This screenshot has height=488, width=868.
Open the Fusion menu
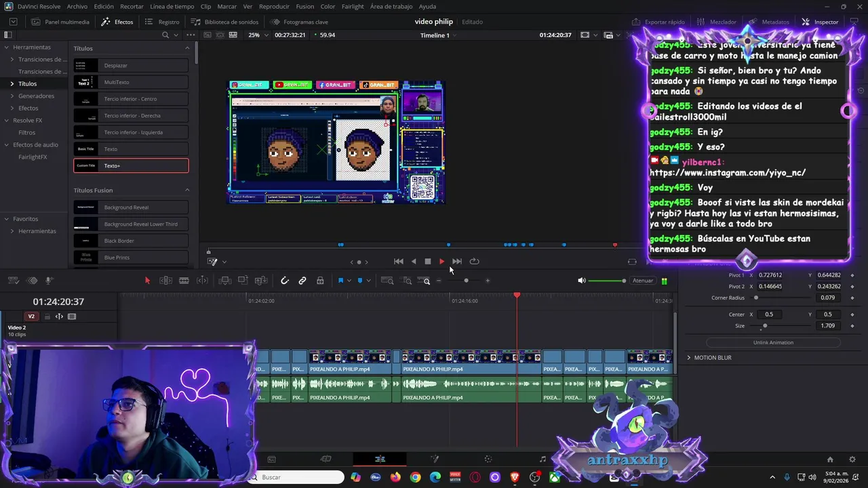point(304,6)
